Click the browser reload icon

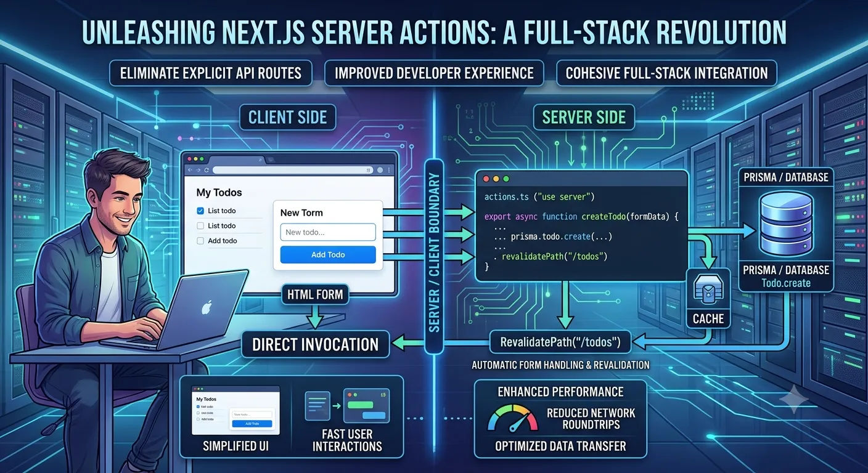click(x=207, y=170)
